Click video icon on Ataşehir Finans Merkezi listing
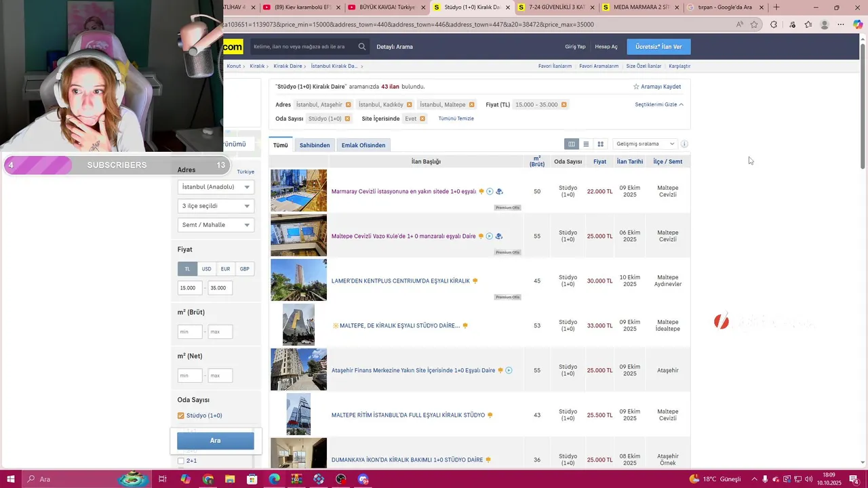868x488 pixels. coord(509,370)
